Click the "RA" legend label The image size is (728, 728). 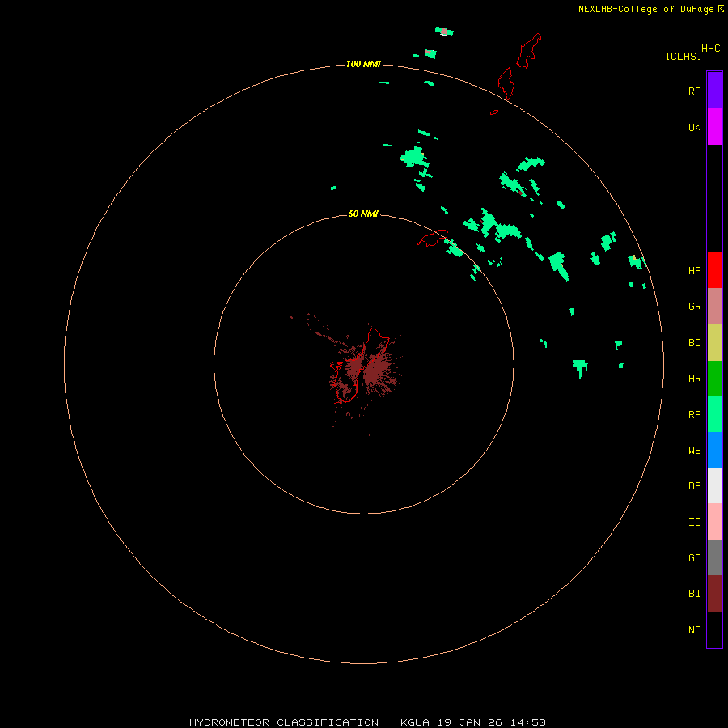tap(694, 415)
